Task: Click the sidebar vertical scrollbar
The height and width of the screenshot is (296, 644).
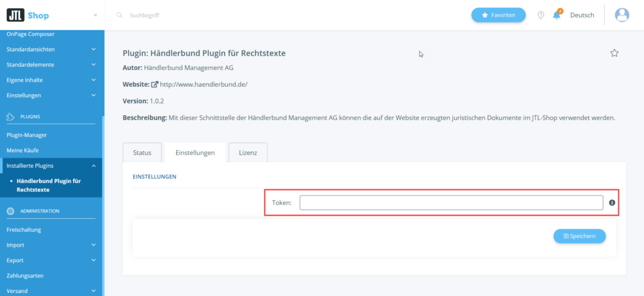Action: pyautogui.click(x=103, y=206)
